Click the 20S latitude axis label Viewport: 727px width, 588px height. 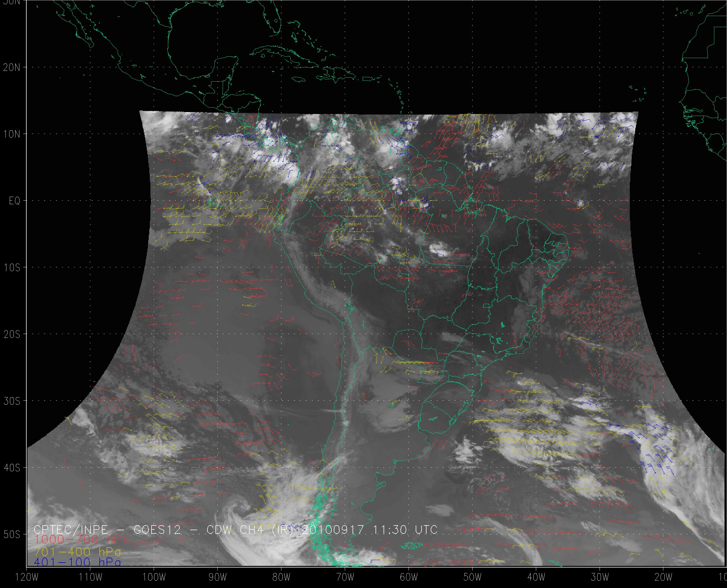(x=12, y=334)
